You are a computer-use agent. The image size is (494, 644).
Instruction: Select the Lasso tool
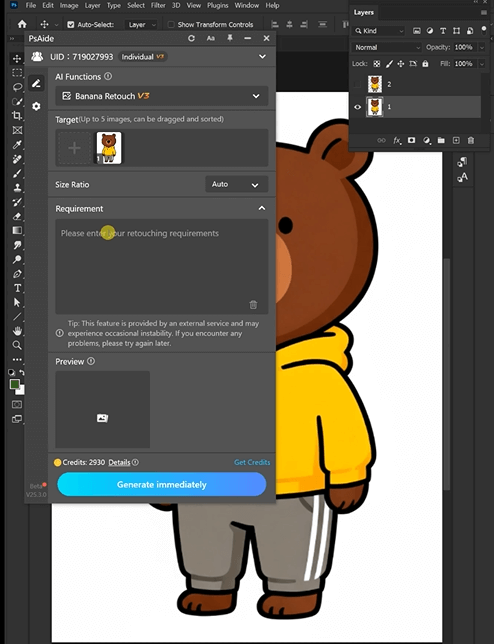coord(17,87)
